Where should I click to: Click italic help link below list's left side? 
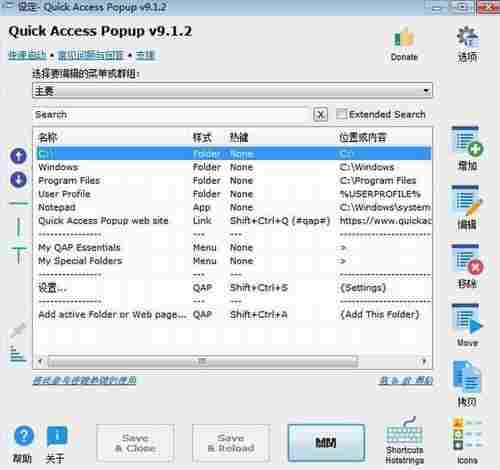coord(84,380)
